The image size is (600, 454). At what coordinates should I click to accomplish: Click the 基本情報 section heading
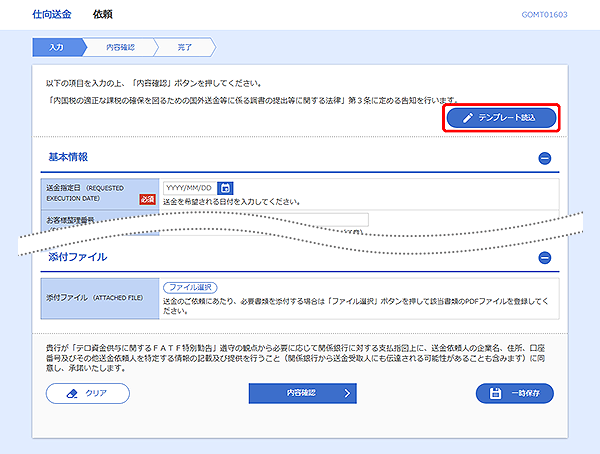click(x=68, y=157)
